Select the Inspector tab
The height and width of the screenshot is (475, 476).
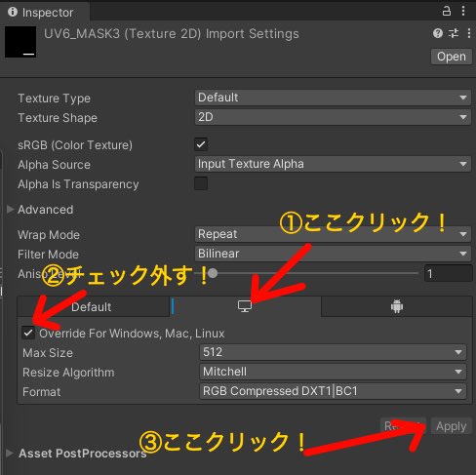pos(45,12)
